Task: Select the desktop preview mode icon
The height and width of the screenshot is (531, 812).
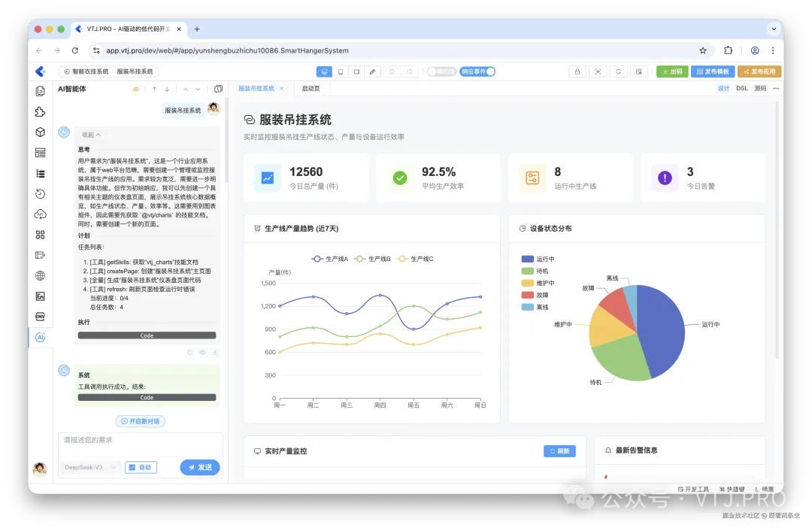Action: [325, 71]
